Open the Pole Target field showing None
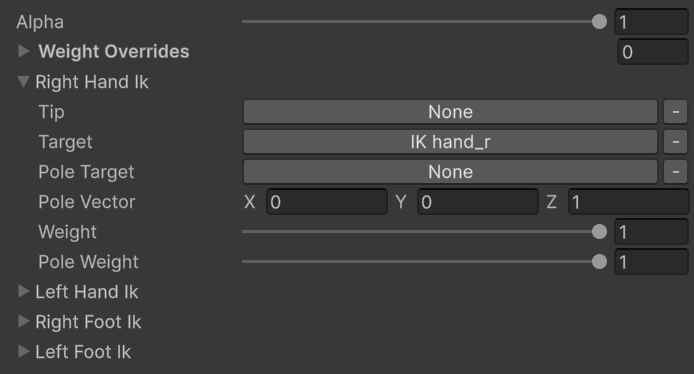This screenshot has width=694, height=374. coord(450,172)
